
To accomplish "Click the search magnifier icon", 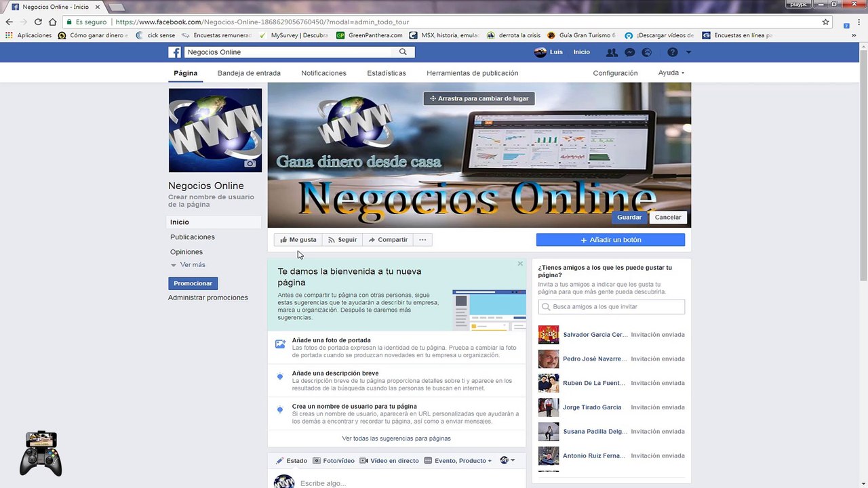I will [x=403, y=52].
